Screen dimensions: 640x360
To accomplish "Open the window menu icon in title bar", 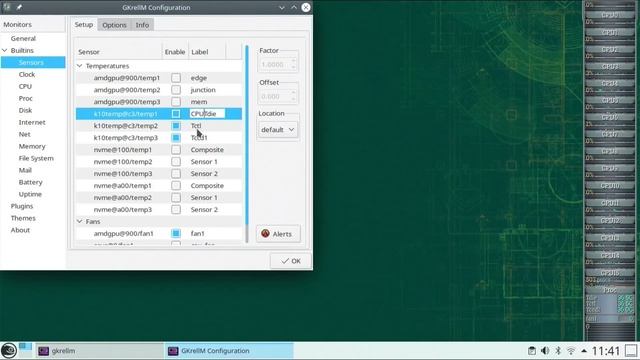I will click(7, 7).
